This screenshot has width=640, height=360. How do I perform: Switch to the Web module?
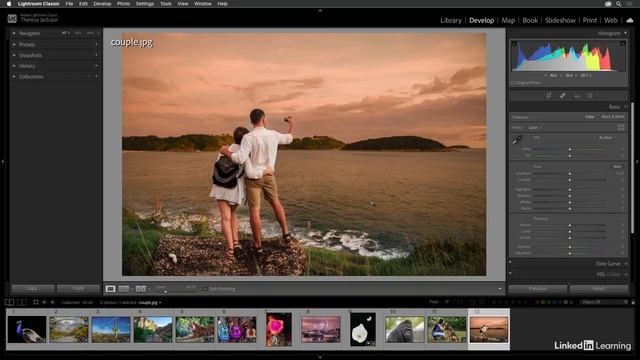point(611,20)
